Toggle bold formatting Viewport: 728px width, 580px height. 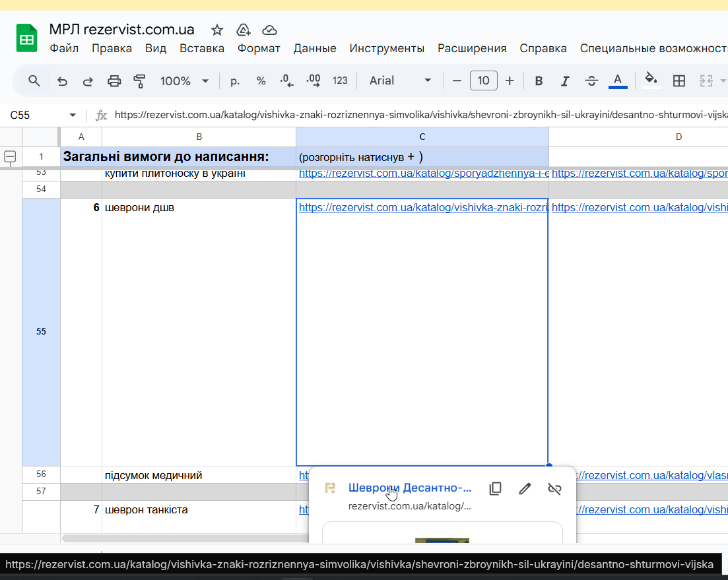pyautogui.click(x=539, y=81)
